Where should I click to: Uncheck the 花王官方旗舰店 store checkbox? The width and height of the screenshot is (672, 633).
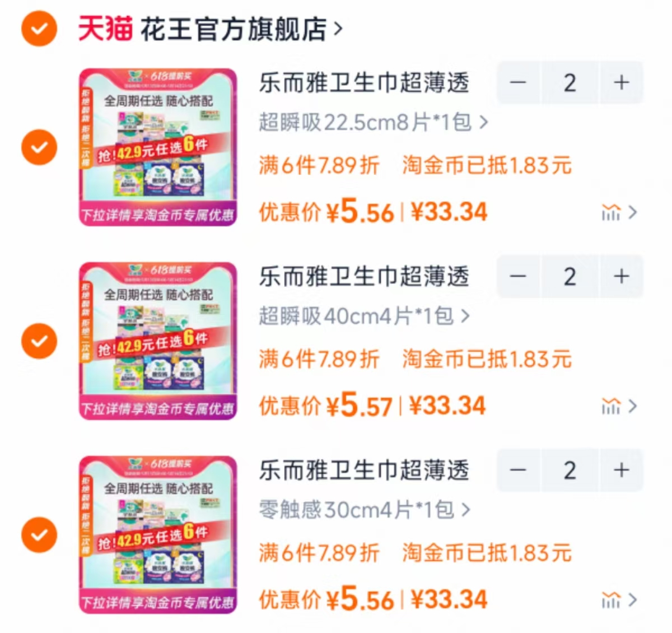(39, 28)
